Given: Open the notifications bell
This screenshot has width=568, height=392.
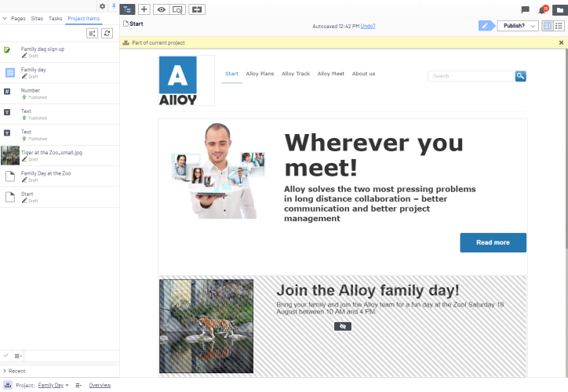Looking at the screenshot, I should tap(542, 10).
